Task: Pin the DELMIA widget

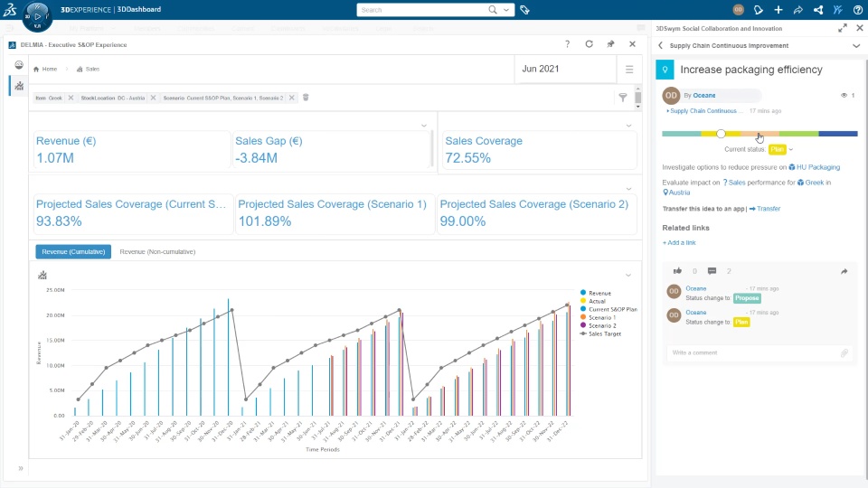Action: click(610, 44)
